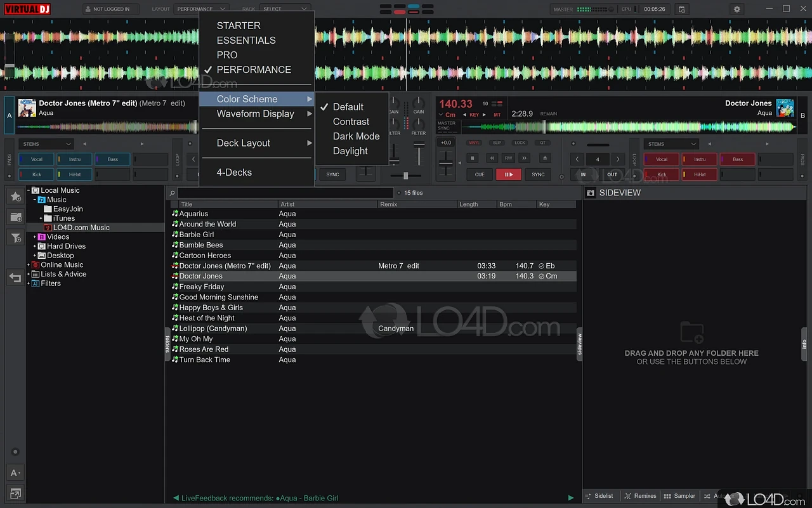The image size is (812, 508).
Task: Open the STEMS pad dropdown on deck A
Action: pyautogui.click(x=46, y=144)
